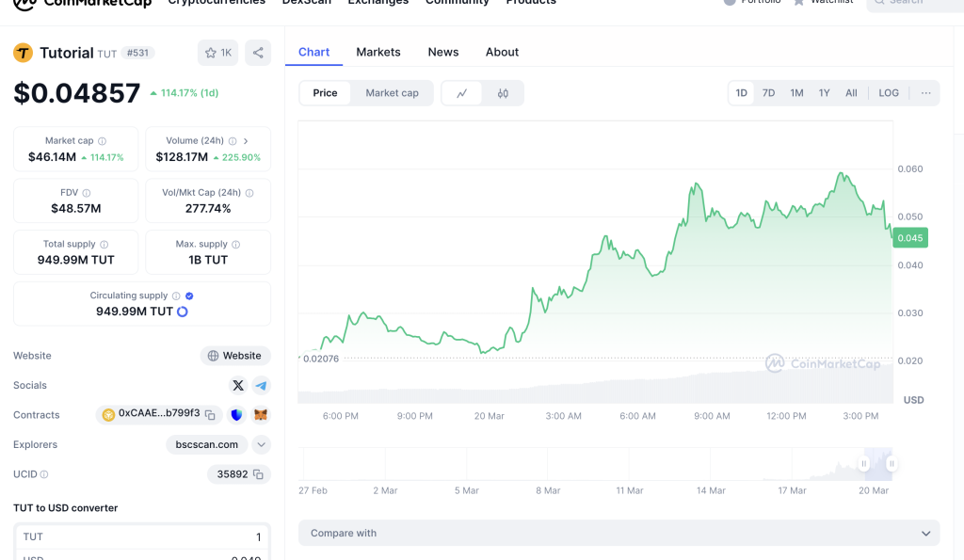Click the UCID info icon

(x=44, y=474)
